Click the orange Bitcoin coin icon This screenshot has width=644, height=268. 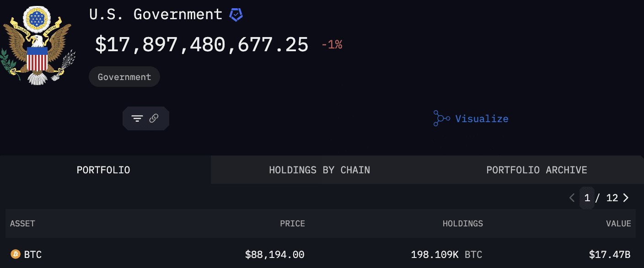point(16,254)
